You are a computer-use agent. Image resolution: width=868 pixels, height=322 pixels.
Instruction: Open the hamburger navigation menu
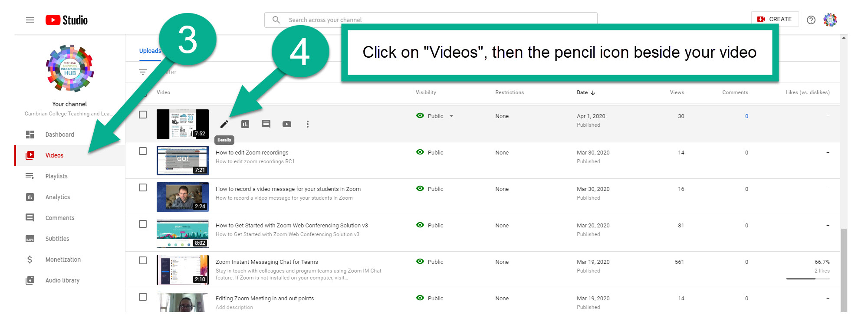click(x=30, y=20)
